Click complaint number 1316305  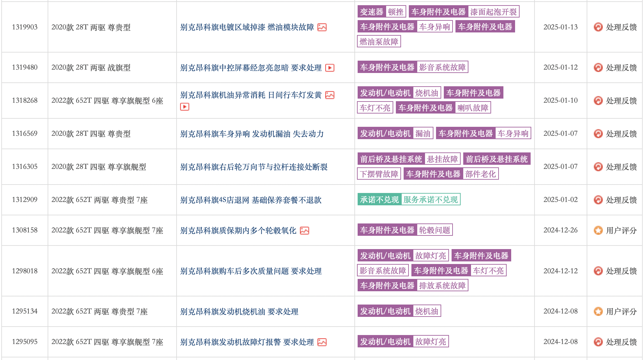click(25, 167)
